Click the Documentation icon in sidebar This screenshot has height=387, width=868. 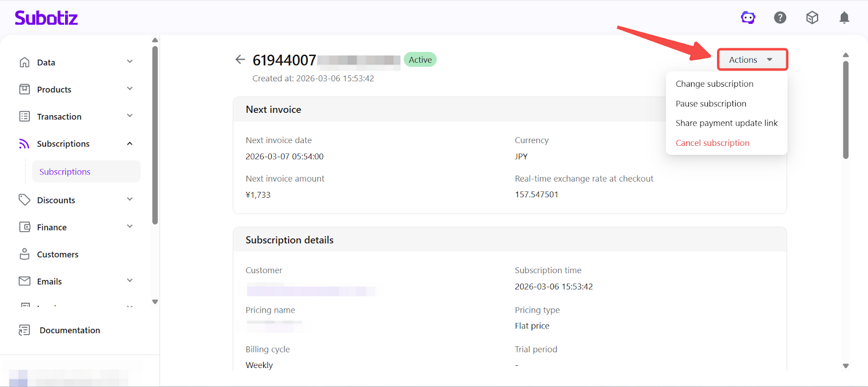coord(24,330)
